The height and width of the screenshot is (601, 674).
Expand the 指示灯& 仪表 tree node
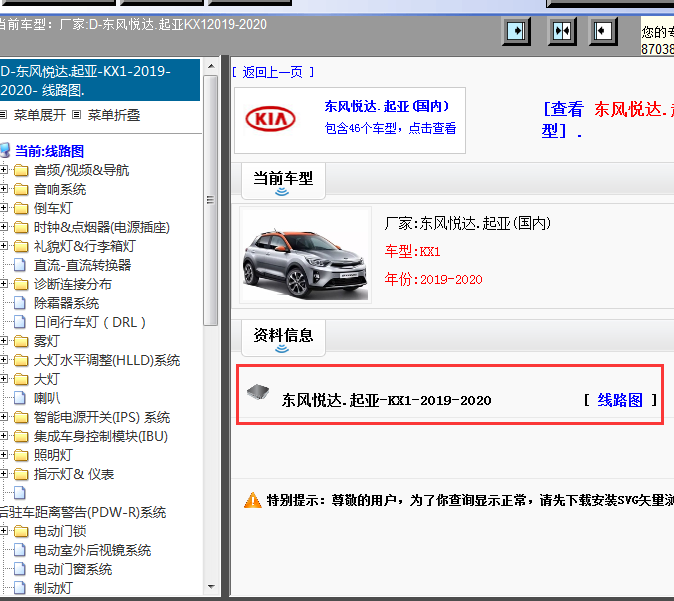4,474
